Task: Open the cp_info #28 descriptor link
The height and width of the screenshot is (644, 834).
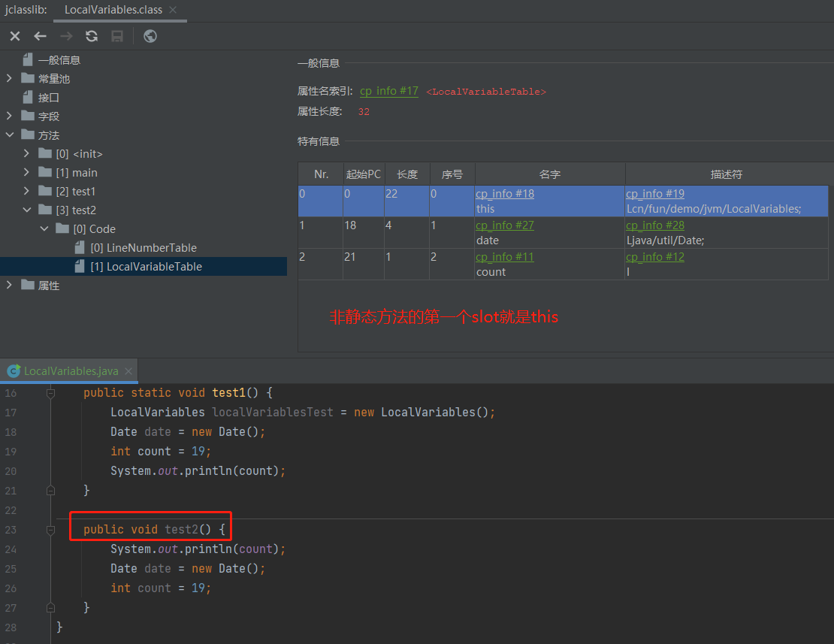Action: [654, 225]
